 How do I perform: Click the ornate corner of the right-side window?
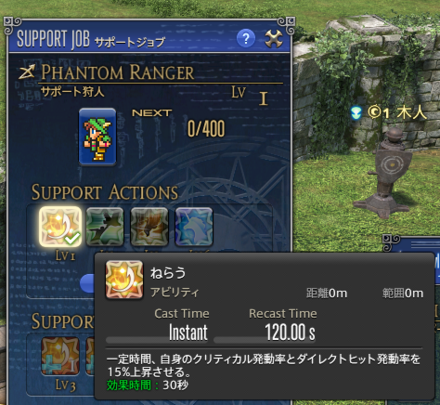point(391,241)
